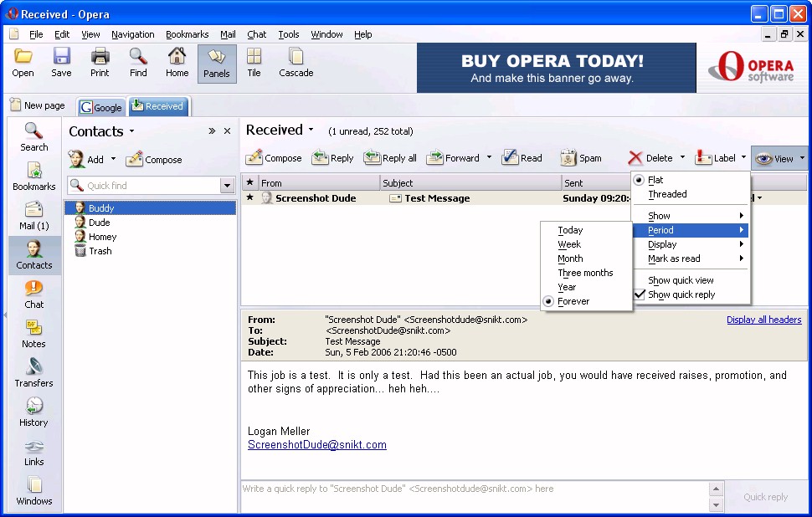This screenshot has height=517, width=812.
Task: Toggle the Show quick reply checkbox
Action: [640, 294]
